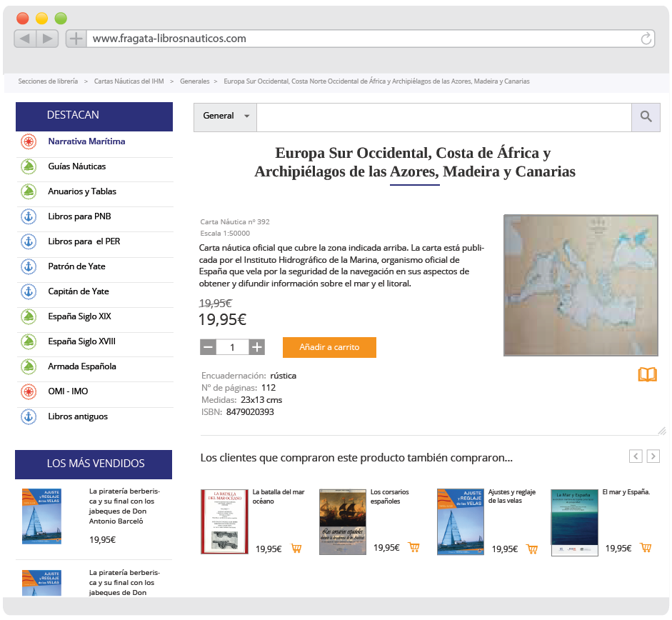Click the anchor icon beside Libros para PNB
Image resolution: width=672 pixels, height=620 pixels.
[29, 216]
